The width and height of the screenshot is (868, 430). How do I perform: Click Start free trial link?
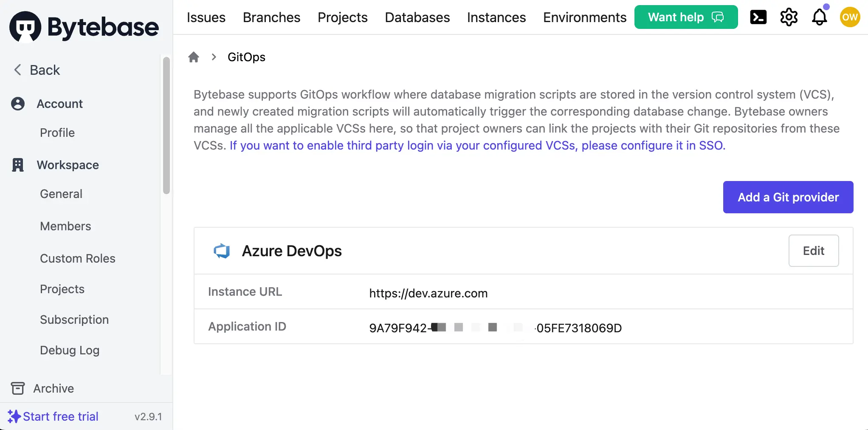(61, 416)
